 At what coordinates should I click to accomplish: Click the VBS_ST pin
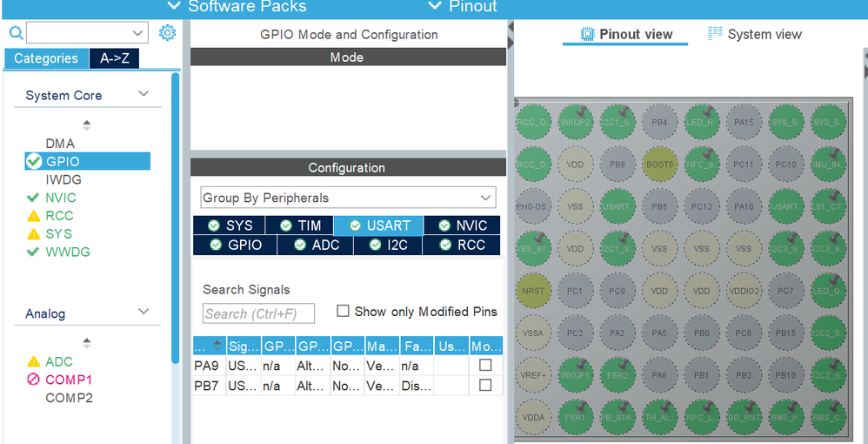tap(533, 248)
